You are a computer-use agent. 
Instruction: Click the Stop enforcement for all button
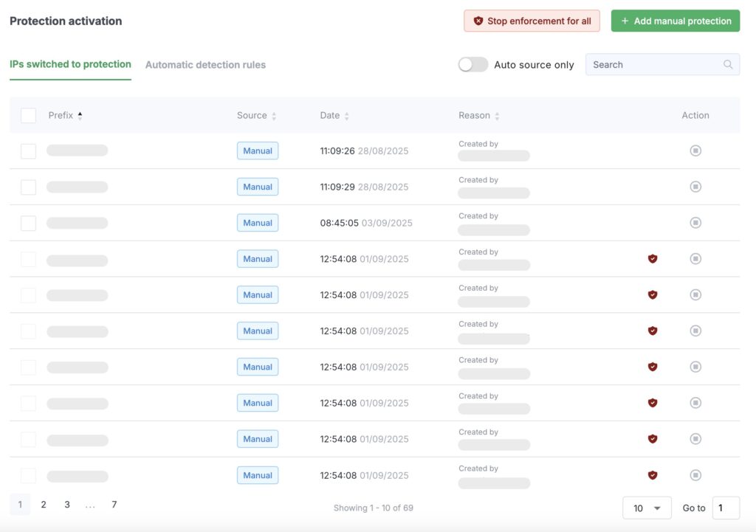[532, 21]
